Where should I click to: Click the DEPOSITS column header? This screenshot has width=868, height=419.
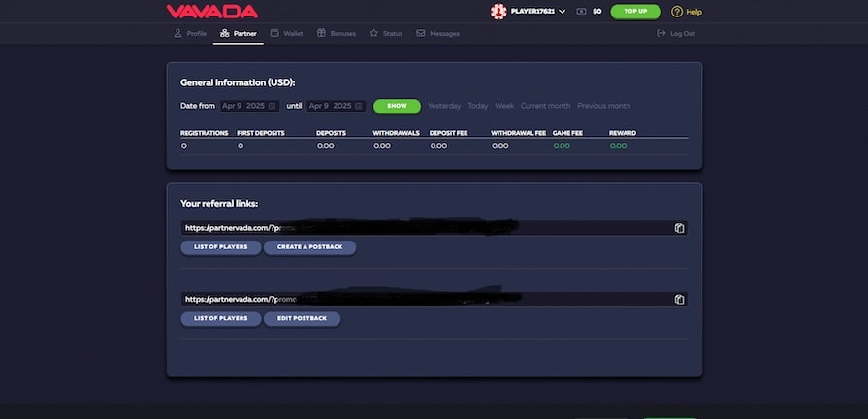(x=331, y=133)
